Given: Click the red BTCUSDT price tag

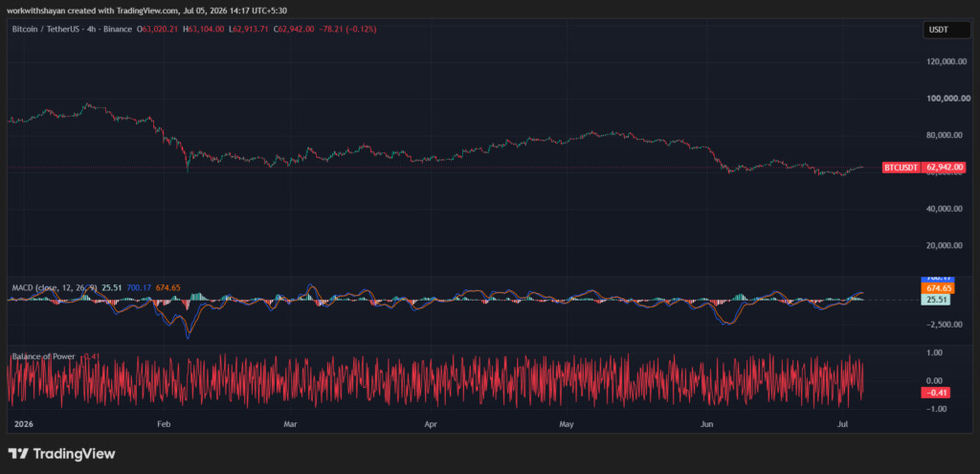Looking at the screenshot, I should 901,168.
